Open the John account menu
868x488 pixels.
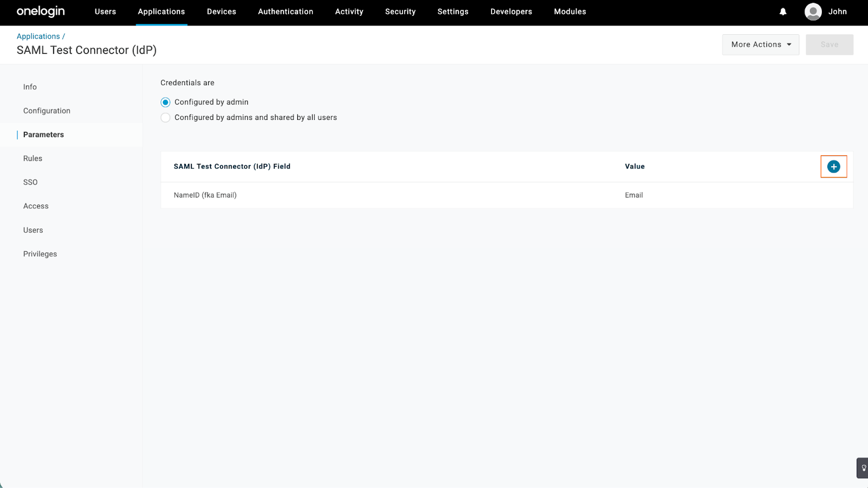click(837, 11)
